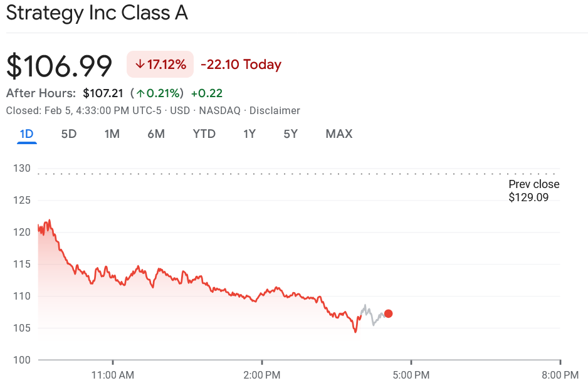Click the Prev close $129.09 label
Image resolution: width=588 pixels, height=388 pixels.
pyautogui.click(x=533, y=191)
